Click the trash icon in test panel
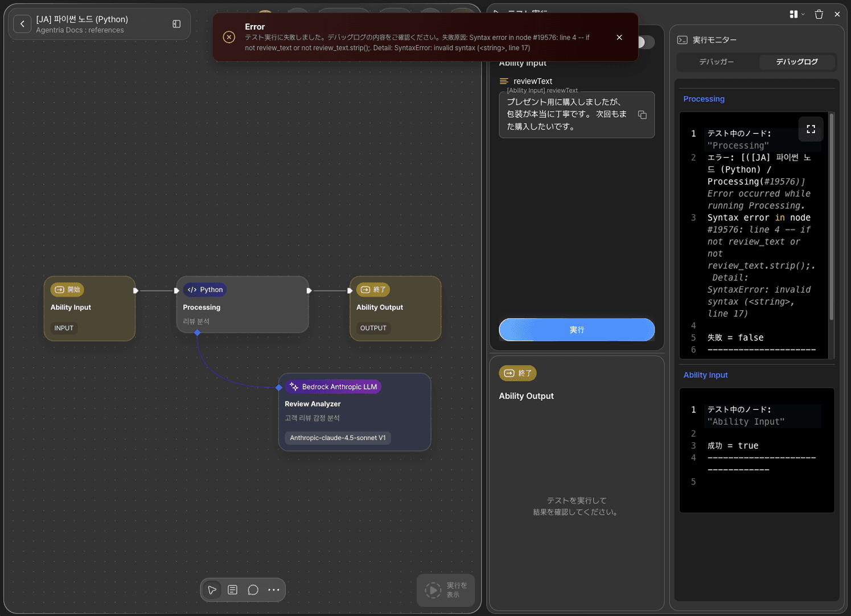 [x=819, y=14]
